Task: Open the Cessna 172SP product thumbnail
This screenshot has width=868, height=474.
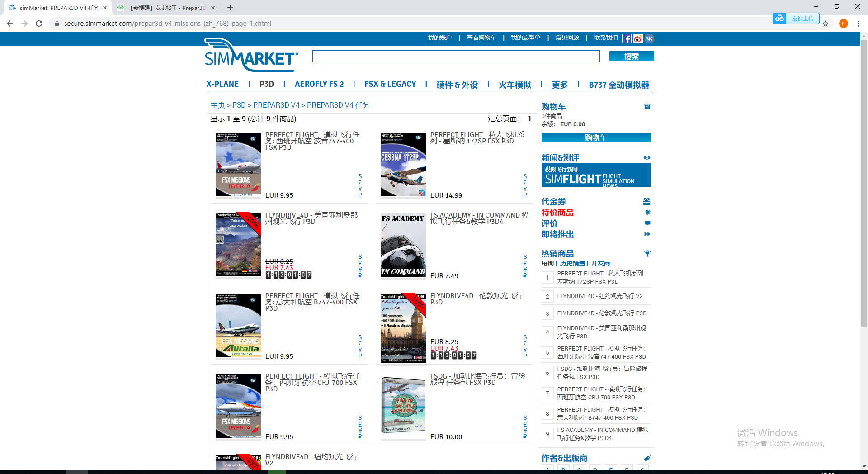Action: click(403, 165)
